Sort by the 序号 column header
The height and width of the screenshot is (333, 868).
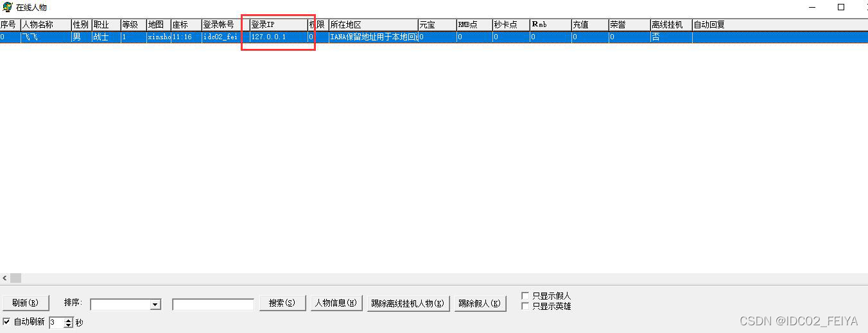[10, 24]
